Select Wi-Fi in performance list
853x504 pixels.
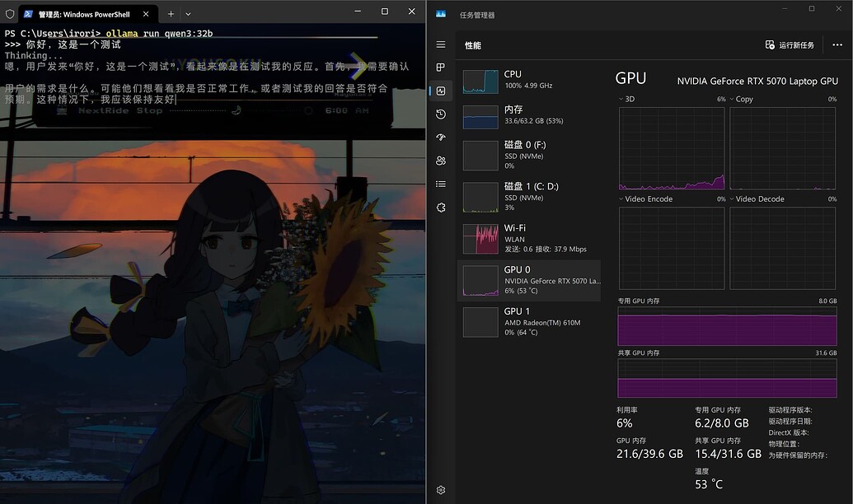pos(529,238)
